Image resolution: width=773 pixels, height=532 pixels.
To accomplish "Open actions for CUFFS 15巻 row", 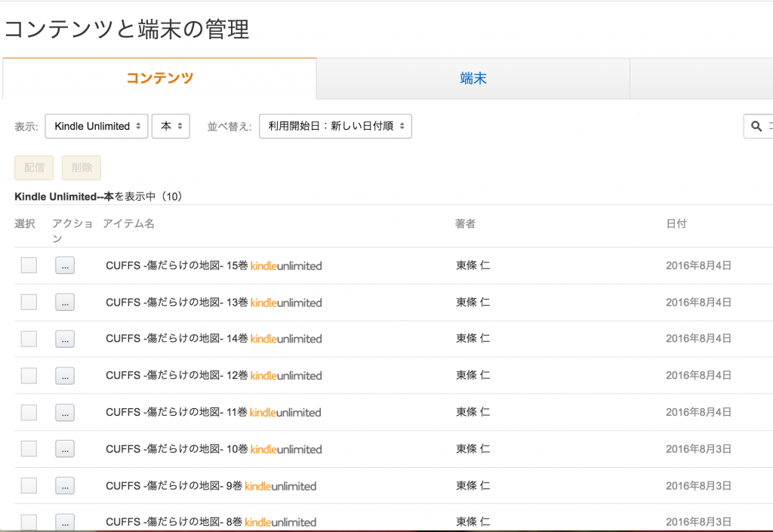I will tap(65, 265).
